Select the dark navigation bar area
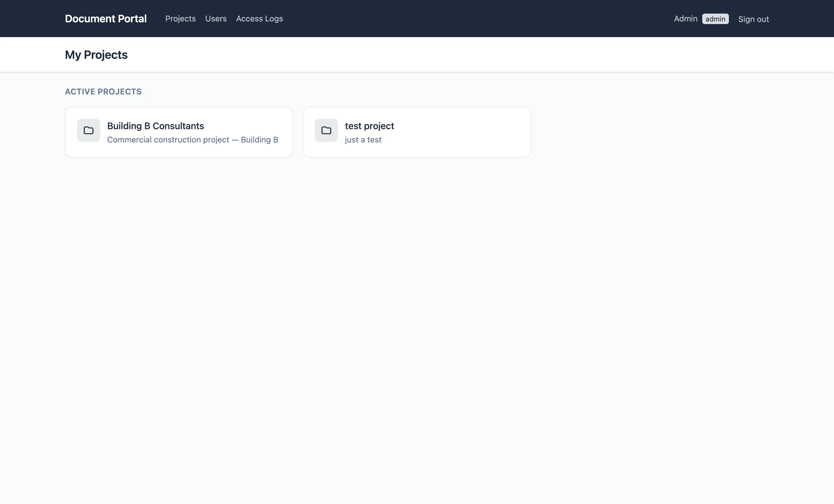 tap(508, 19)
